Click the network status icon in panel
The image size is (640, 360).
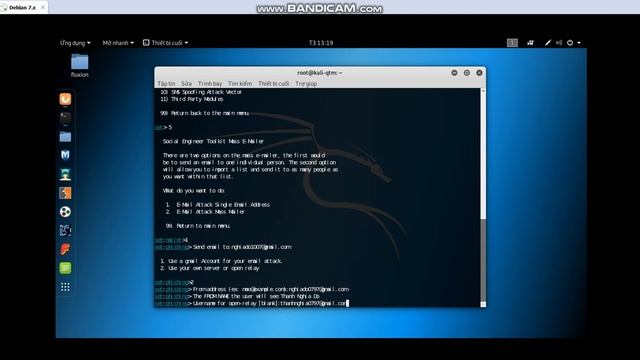[548, 43]
